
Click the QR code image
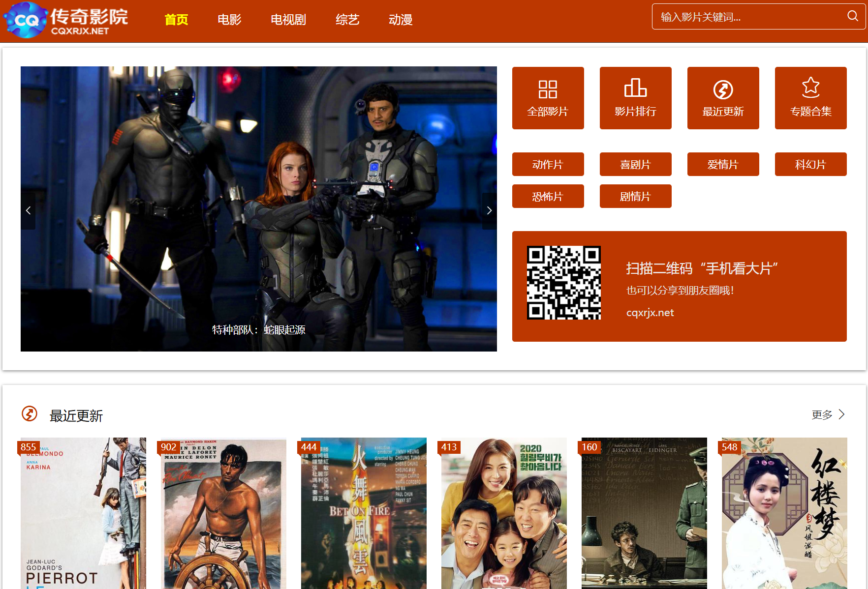click(x=564, y=283)
